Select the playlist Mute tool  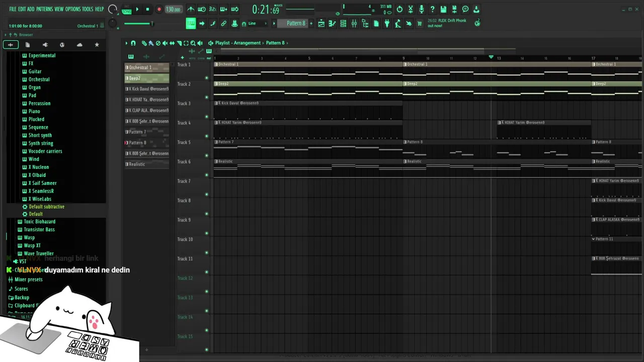(x=165, y=43)
